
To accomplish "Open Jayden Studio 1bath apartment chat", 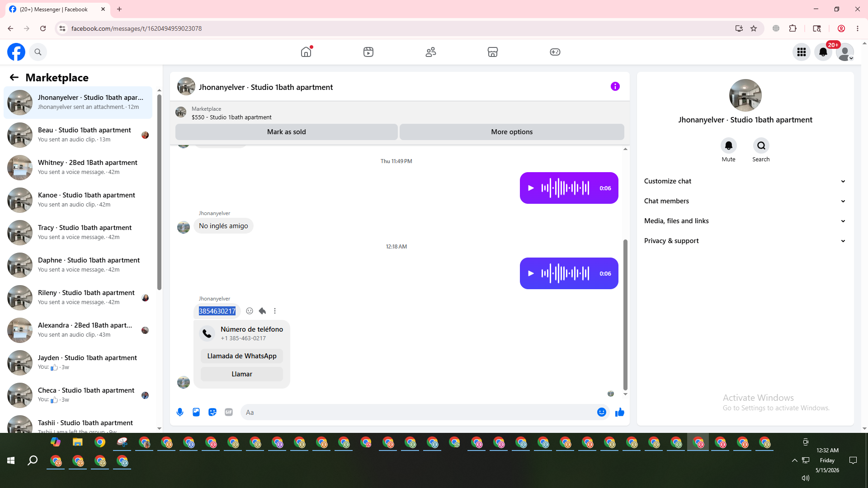I will [78, 363].
